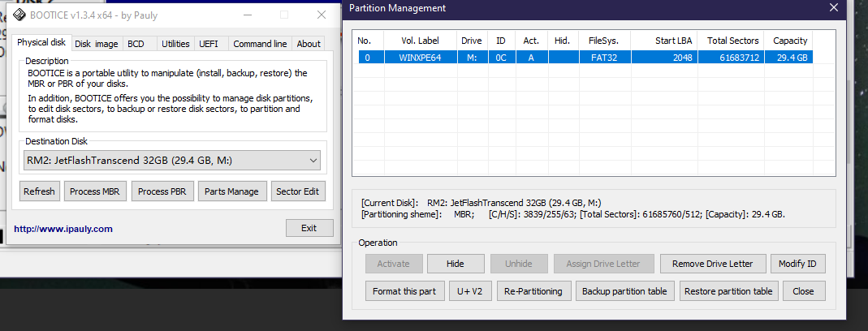Go to the UEFI tab
Screen dimensions: 868x331
click(209, 44)
